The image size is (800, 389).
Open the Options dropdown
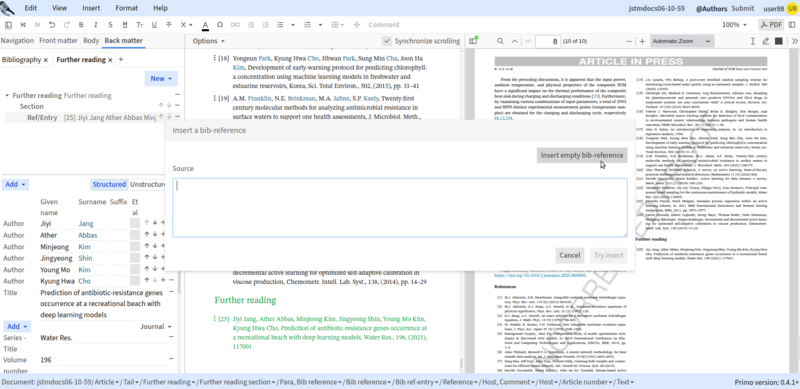(x=208, y=41)
